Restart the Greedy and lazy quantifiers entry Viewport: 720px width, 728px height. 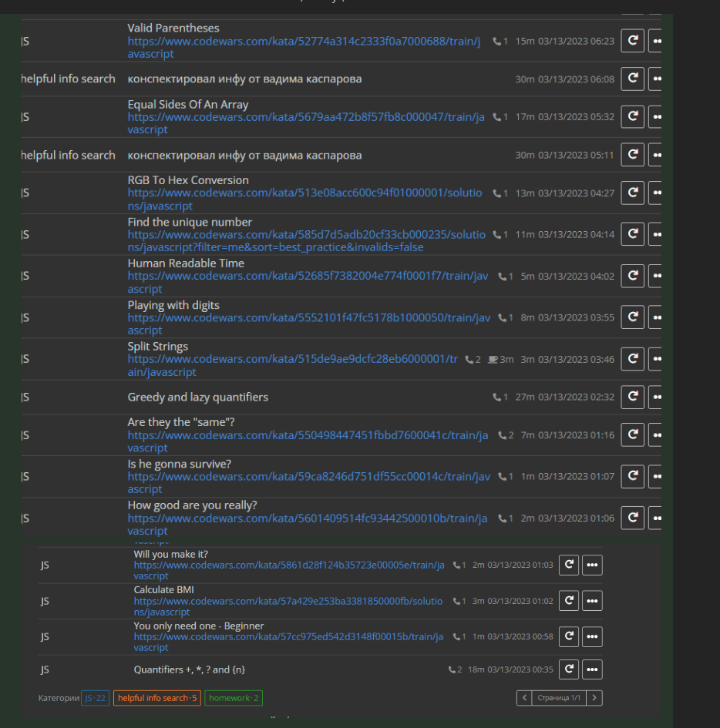(x=632, y=397)
